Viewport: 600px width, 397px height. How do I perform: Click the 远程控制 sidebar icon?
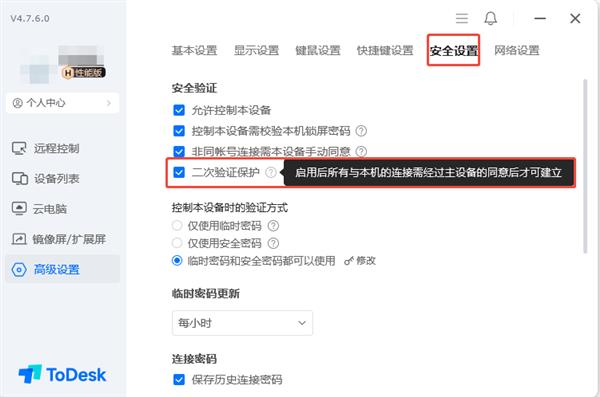pos(19,148)
